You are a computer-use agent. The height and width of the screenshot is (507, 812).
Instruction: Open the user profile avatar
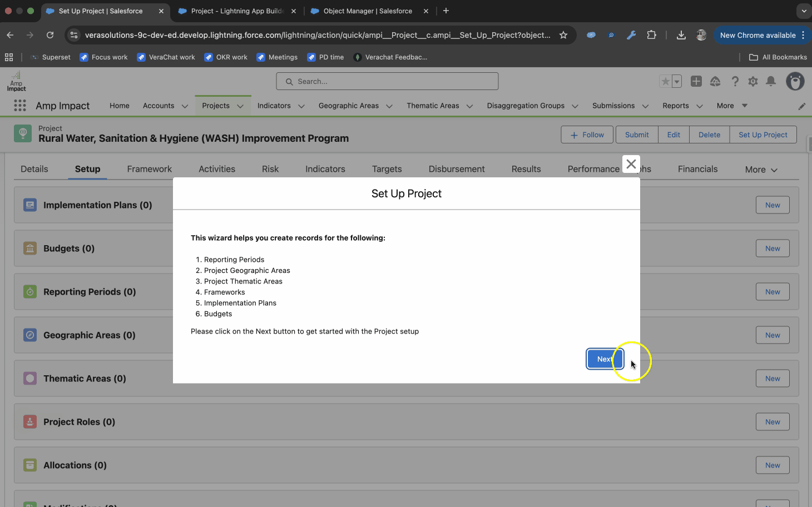795,82
